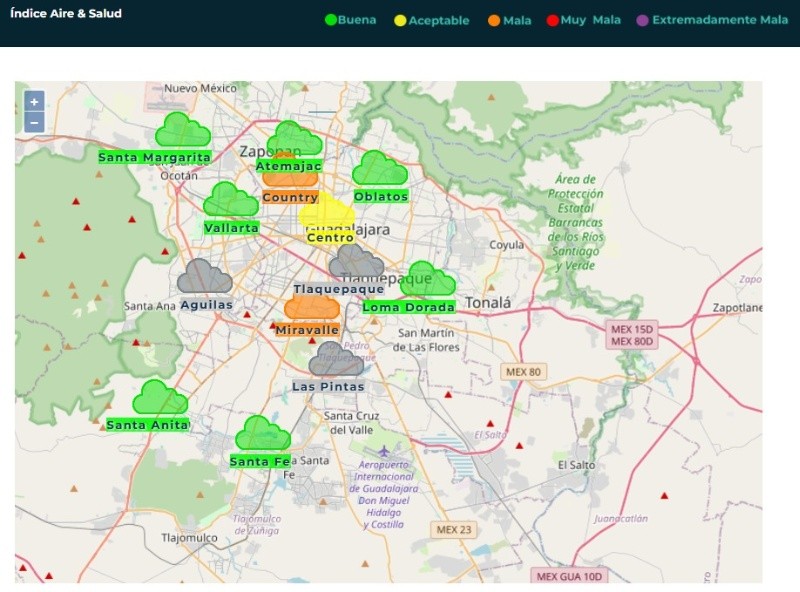Zoom in using the map plus button

click(x=34, y=102)
